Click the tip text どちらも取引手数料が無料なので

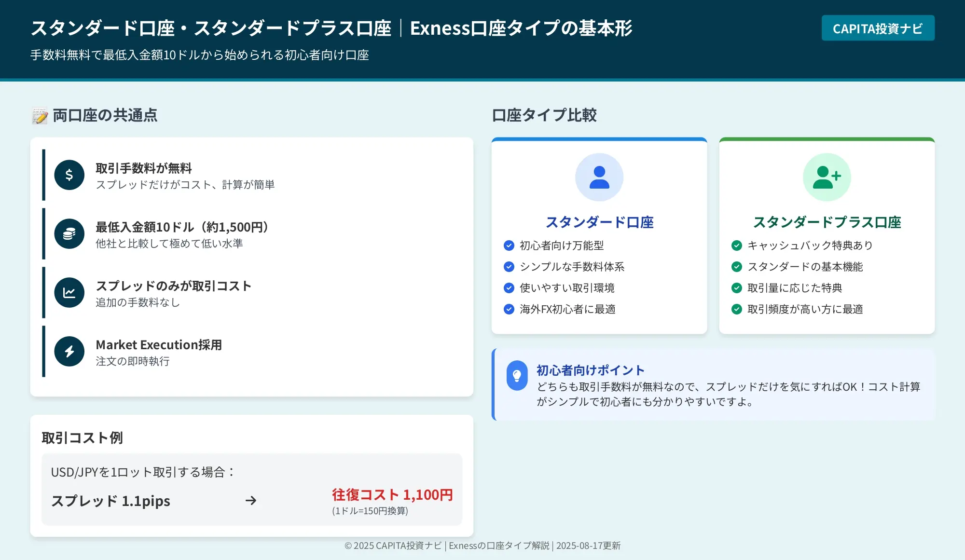coord(729,394)
